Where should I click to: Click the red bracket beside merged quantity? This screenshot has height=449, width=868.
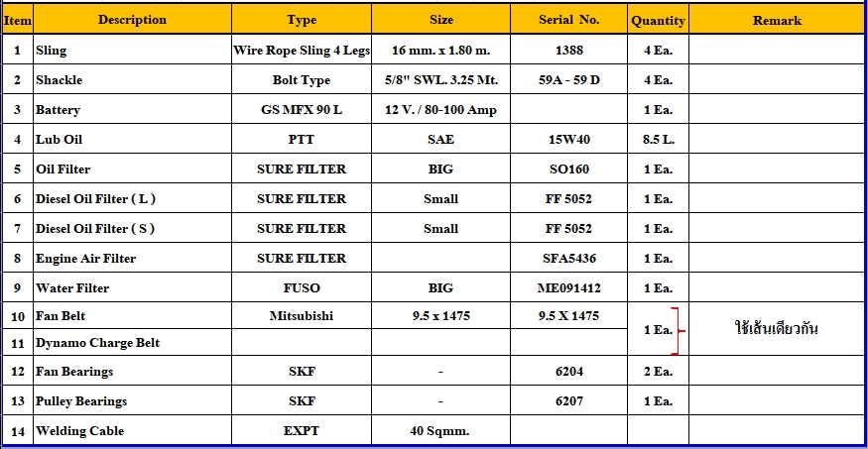(678, 331)
